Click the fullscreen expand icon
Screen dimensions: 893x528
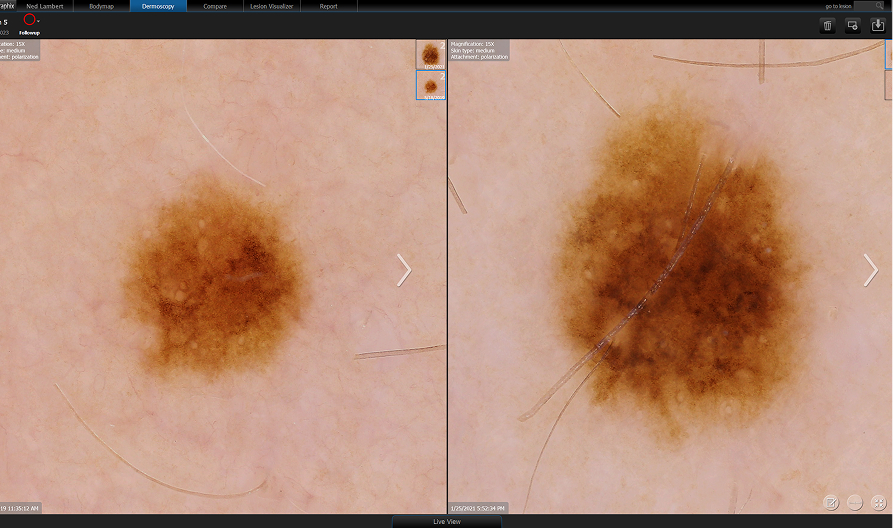pyautogui.click(x=879, y=502)
